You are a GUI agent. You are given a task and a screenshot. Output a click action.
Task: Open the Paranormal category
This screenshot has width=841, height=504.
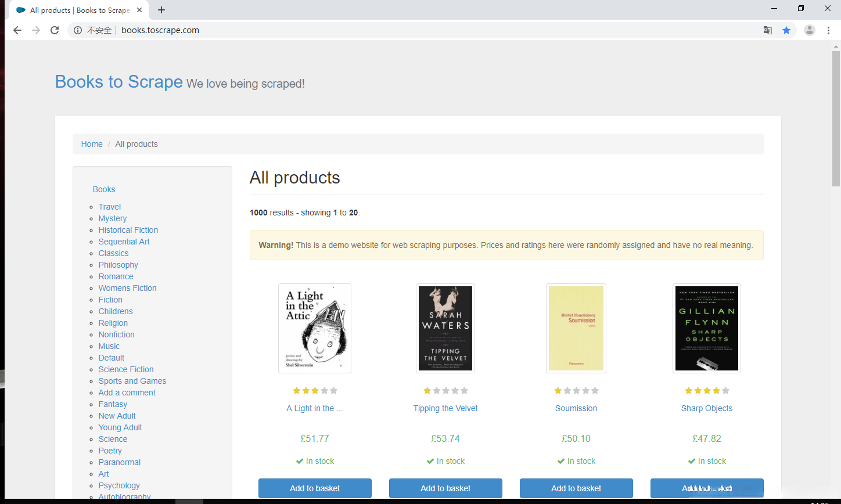click(120, 462)
